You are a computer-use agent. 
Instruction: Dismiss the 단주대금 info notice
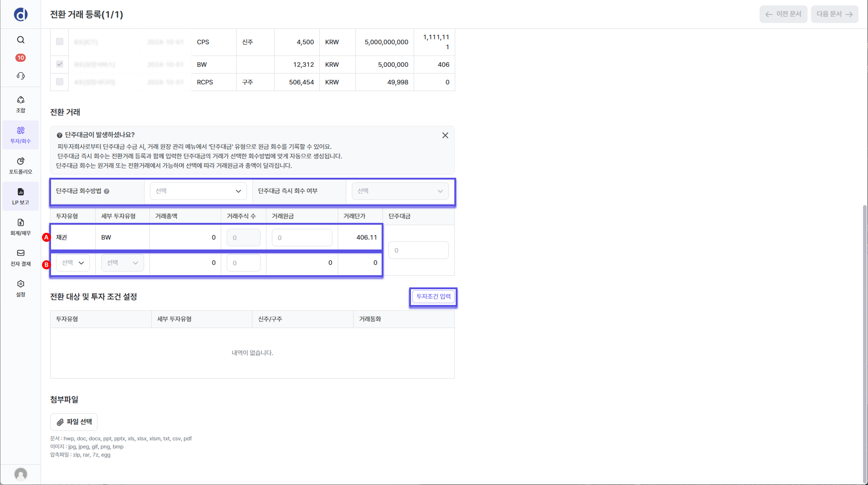click(x=445, y=135)
